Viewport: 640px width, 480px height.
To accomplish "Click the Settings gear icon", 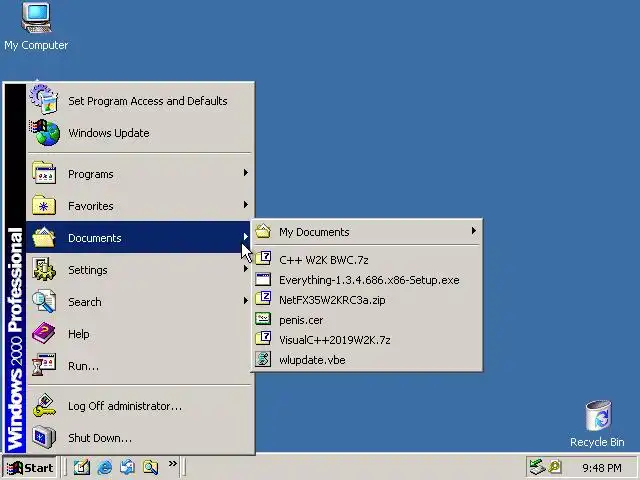I will pyautogui.click(x=44, y=269).
